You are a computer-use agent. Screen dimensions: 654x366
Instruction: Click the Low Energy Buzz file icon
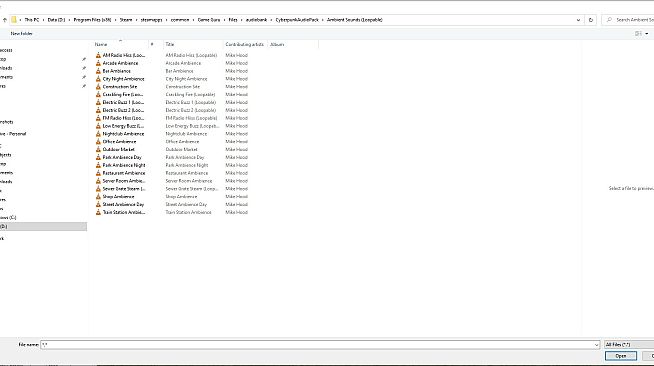[x=98, y=126]
